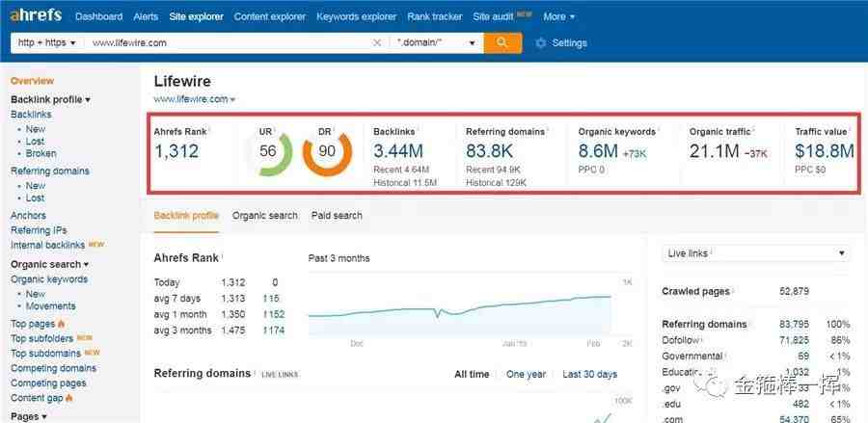Click the fire icon next to Top pages
Image resolution: width=868 pixels, height=423 pixels.
click(62, 324)
